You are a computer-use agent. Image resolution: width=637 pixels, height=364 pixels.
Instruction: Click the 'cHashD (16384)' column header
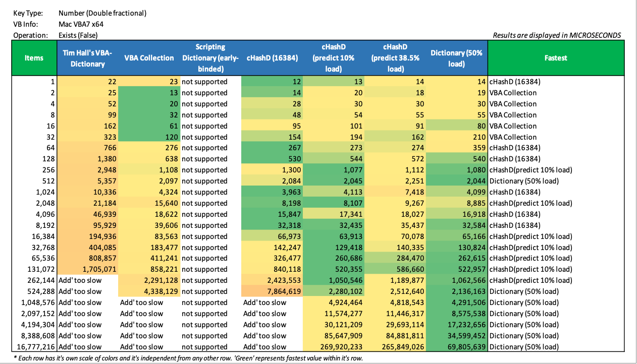pyautogui.click(x=272, y=58)
